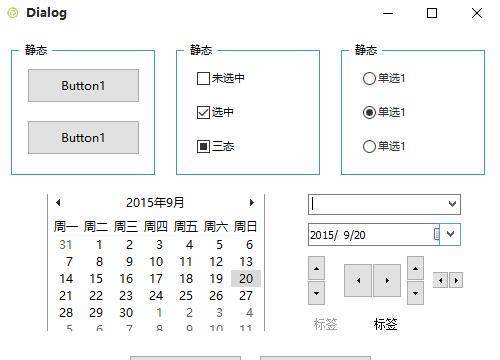Pick day 13 in the calendar
The image size is (500, 360).
246,262
